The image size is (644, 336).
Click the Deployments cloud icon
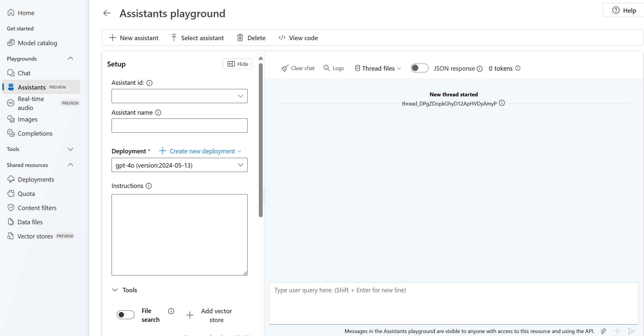coord(11,179)
